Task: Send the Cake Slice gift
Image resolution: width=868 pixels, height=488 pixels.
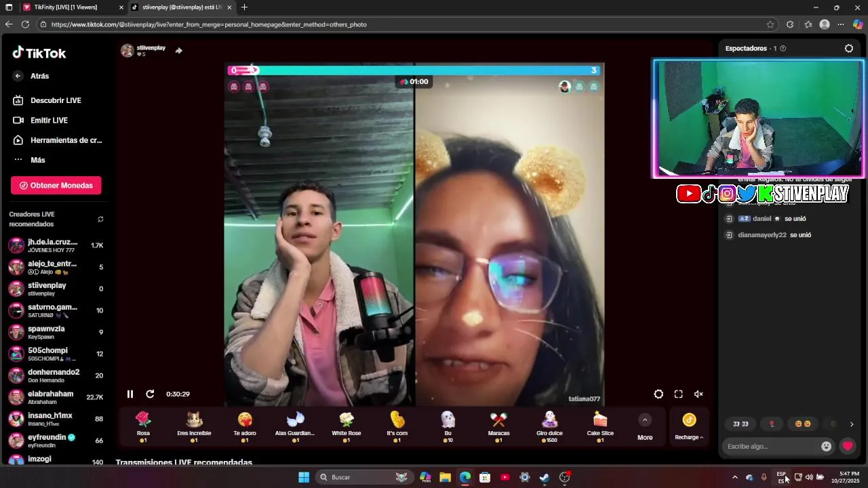Action: point(600,427)
